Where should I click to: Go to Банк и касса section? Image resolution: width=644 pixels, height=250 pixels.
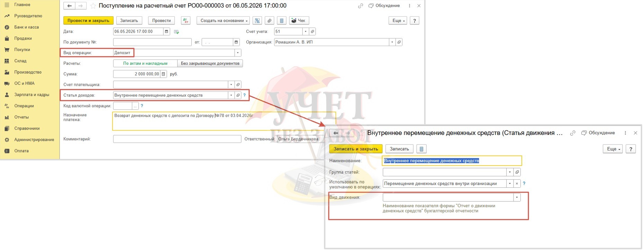click(x=26, y=27)
